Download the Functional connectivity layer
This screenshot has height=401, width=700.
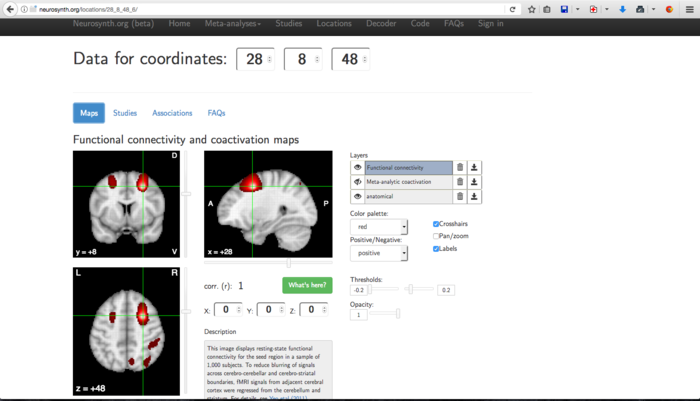pos(475,168)
